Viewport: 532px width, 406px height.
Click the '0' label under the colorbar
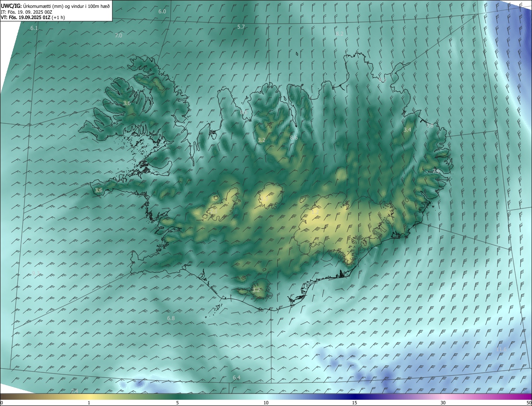click(2, 403)
